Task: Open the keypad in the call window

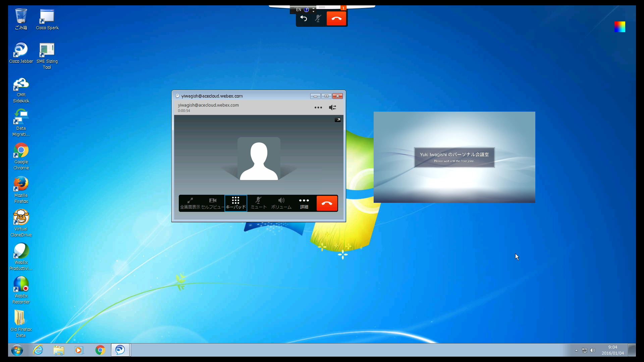Action: (235, 203)
